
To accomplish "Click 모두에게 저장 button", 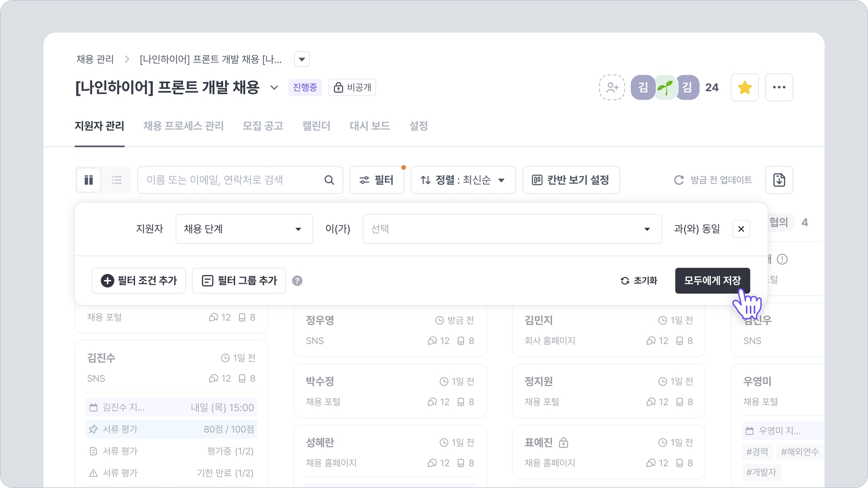I will (x=713, y=281).
